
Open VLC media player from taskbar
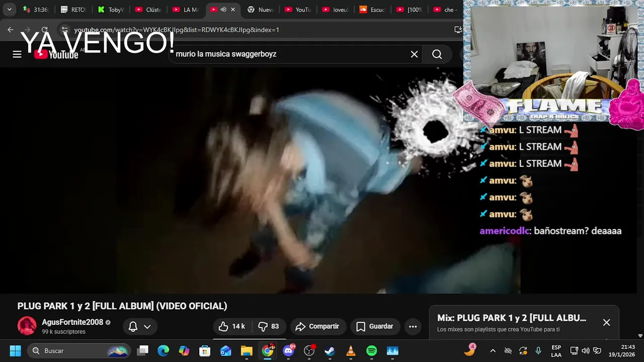(x=351, y=350)
